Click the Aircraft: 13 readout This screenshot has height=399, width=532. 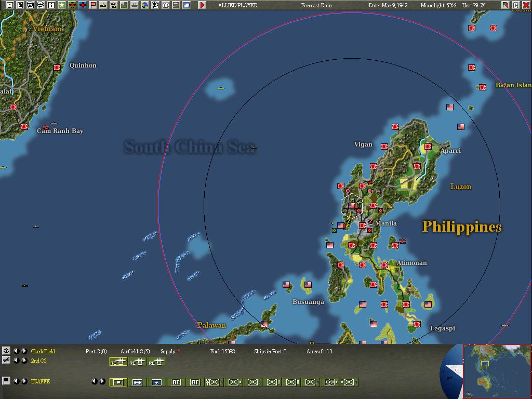tap(320, 351)
